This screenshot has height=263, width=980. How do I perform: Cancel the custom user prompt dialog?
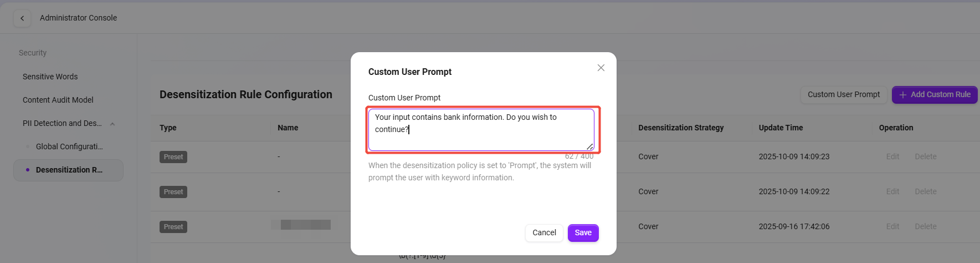[544, 233]
